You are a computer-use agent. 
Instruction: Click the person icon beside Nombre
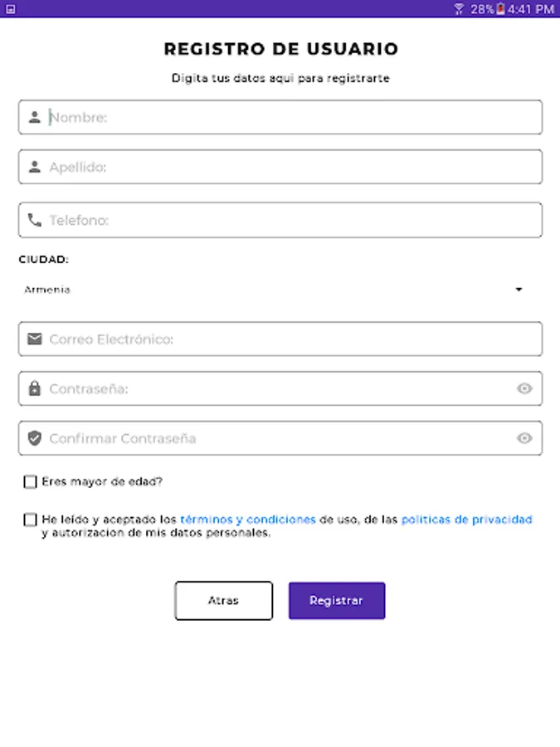coord(34,118)
